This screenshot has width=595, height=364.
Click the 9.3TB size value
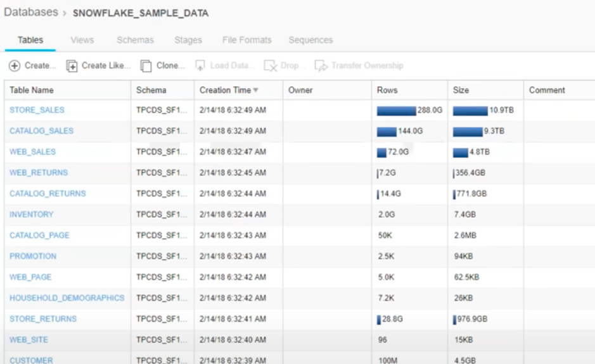tap(494, 131)
